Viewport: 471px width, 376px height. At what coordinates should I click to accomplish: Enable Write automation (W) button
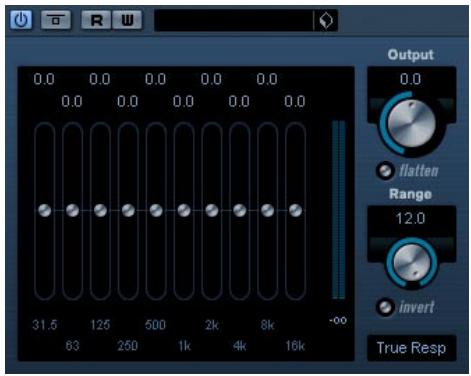point(127,20)
